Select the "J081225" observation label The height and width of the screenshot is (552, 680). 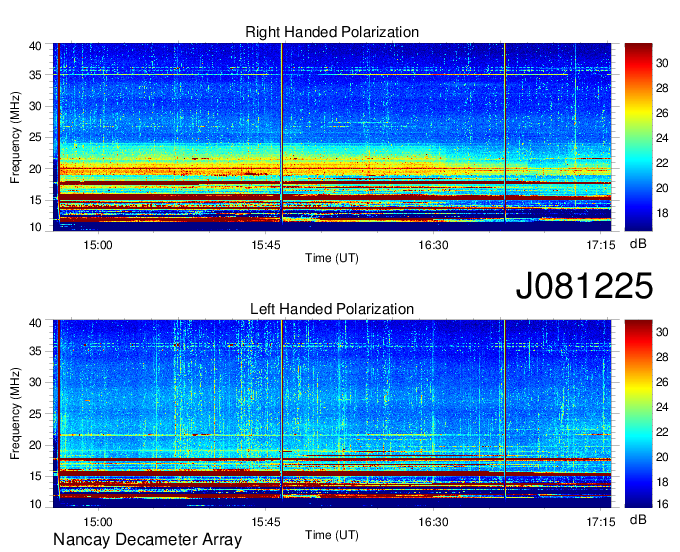[x=584, y=286]
